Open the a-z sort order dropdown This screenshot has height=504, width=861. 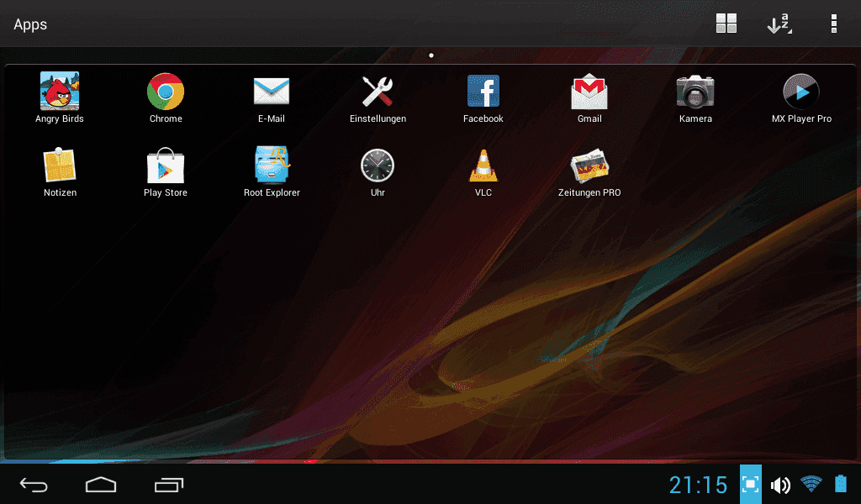click(x=779, y=24)
